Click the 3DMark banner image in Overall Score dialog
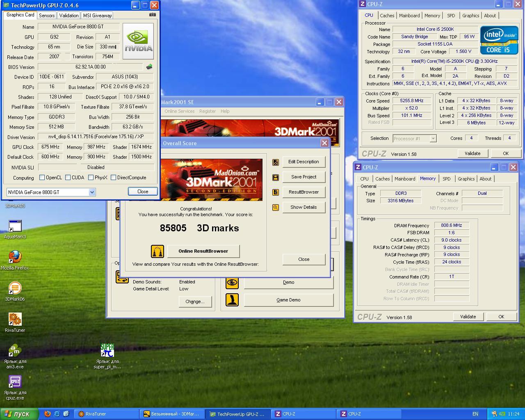The height and width of the screenshot is (420, 525). point(211,180)
